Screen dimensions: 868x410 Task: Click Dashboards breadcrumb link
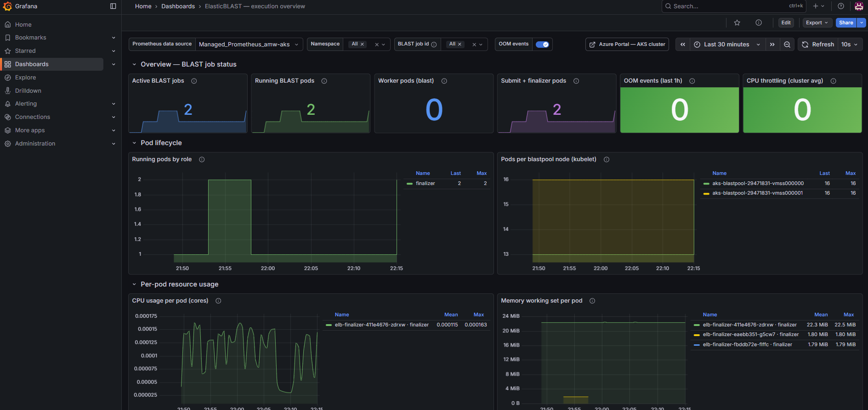point(178,6)
